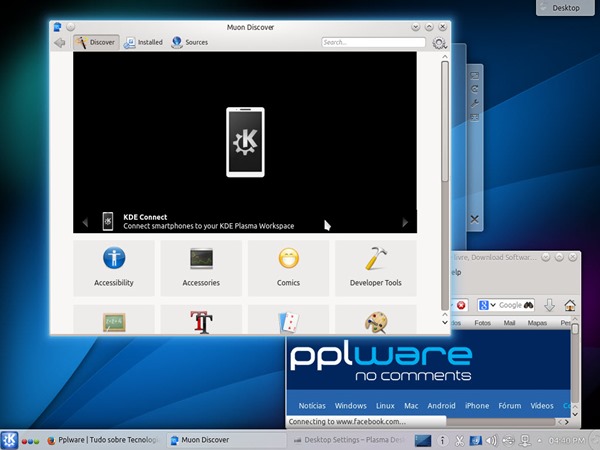Image resolution: width=600 pixels, height=450 pixels.
Task: Show the next featured banner
Action: [405, 222]
